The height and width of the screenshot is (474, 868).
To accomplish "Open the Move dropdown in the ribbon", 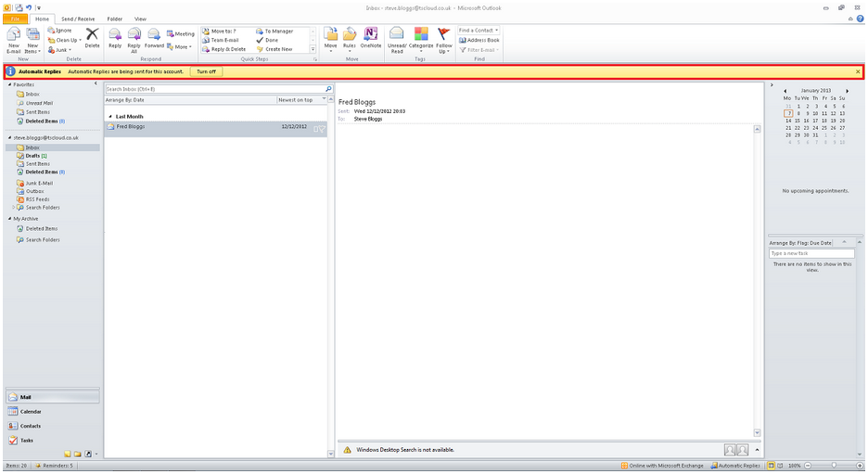I will 330,41.
